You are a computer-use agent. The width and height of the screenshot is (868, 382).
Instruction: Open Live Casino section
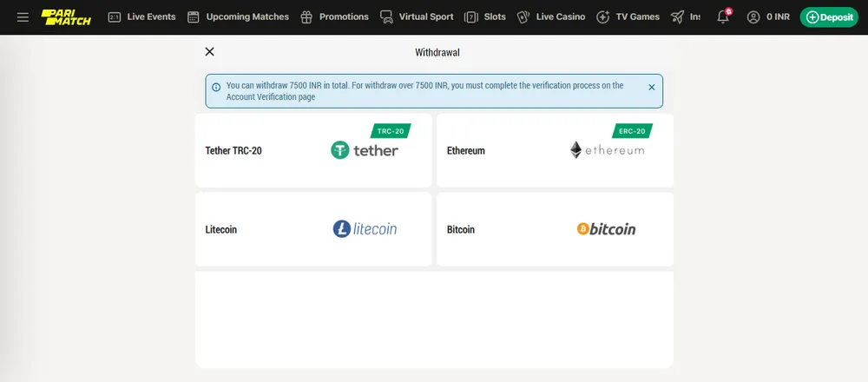(x=561, y=17)
